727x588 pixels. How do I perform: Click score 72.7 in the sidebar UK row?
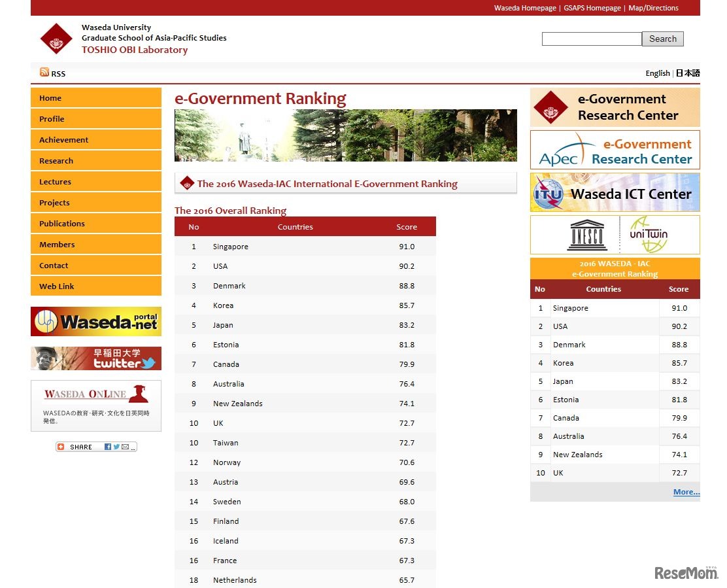[x=679, y=473]
